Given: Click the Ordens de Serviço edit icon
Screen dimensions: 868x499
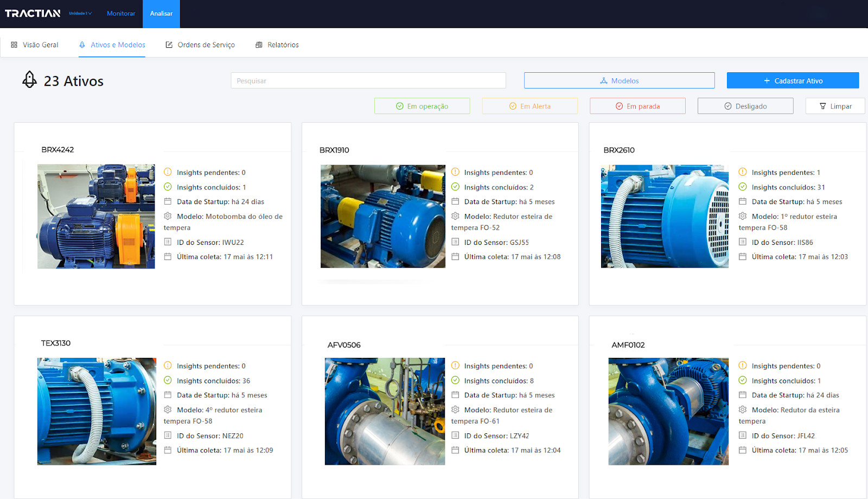Looking at the screenshot, I should 169,45.
